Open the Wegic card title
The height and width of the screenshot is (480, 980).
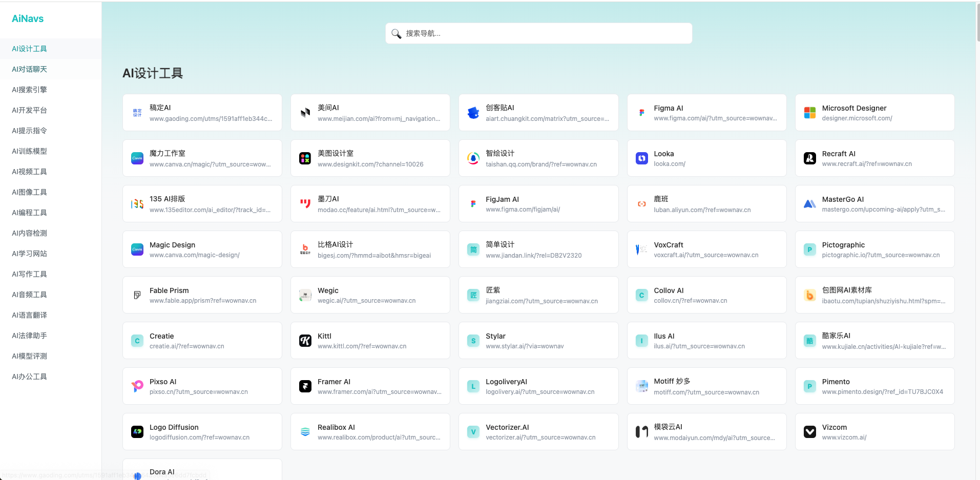click(x=328, y=290)
